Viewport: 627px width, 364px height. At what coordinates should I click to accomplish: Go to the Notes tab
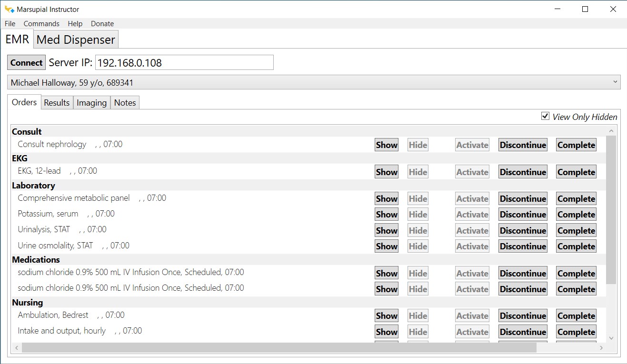pyautogui.click(x=125, y=102)
